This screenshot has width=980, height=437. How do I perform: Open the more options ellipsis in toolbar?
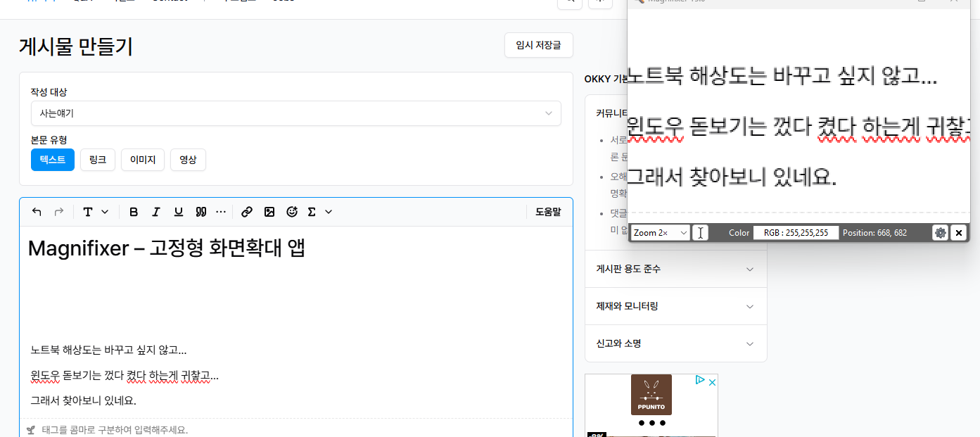pyautogui.click(x=221, y=212)
